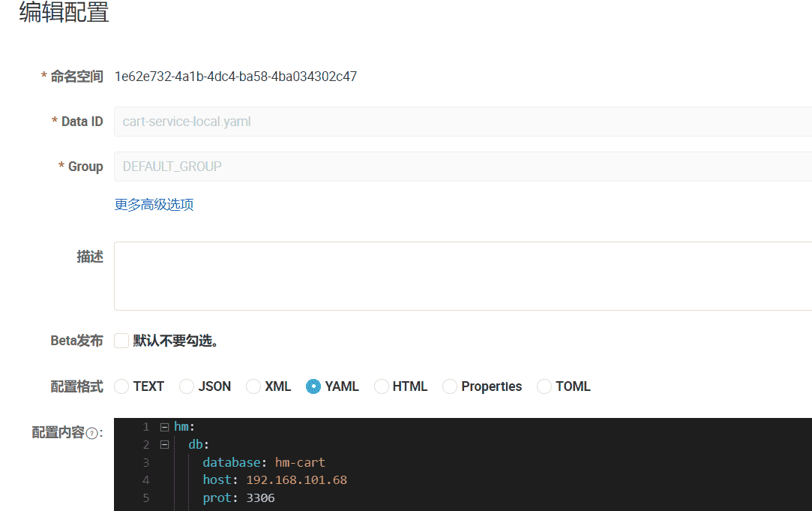The height and width of the screenshot is (511, 812).
Task: Select the TEXT format radio button
Action: coord(121,386)
